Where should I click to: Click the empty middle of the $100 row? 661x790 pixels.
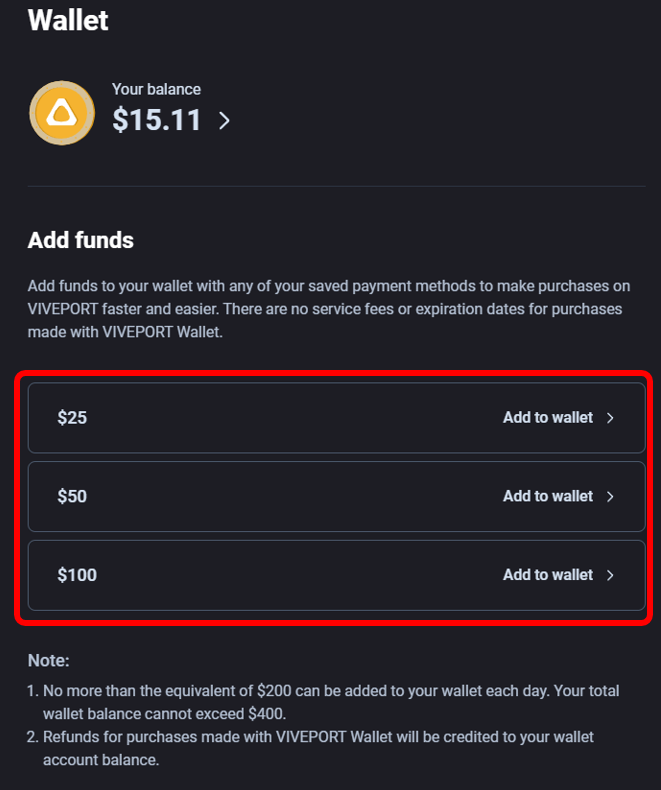(x=300, y=575)
